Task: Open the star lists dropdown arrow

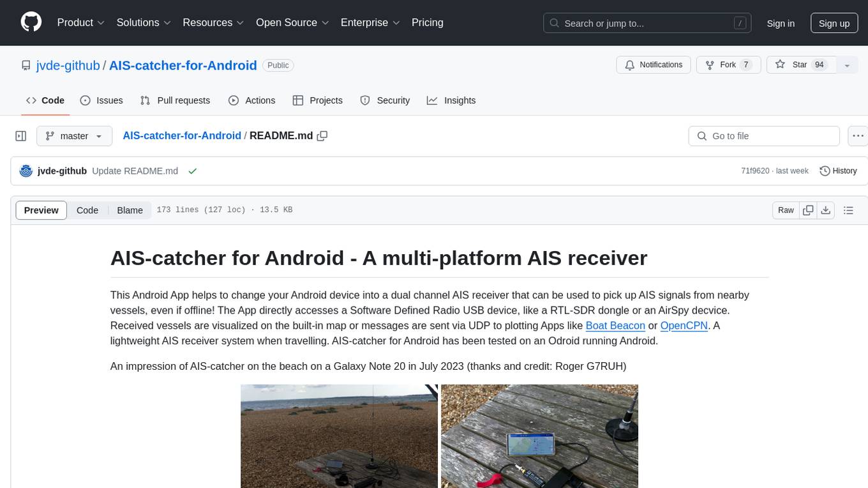Action: tap(847, 65)
